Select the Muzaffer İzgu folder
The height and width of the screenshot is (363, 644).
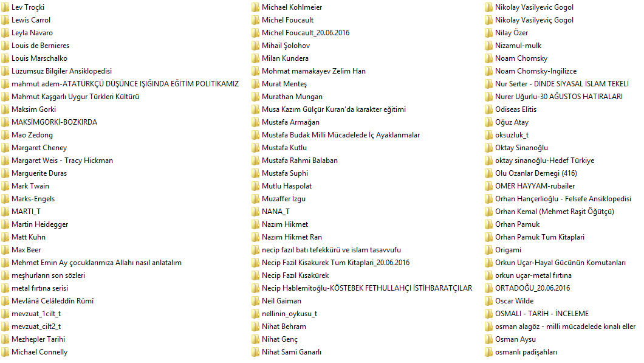pyautogui.click(x=283, y=199)
